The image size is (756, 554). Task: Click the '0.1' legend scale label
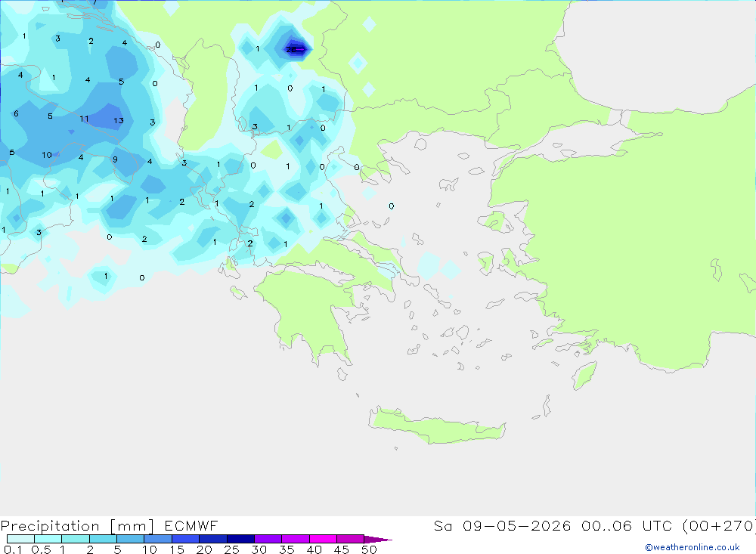[x=13, y=549]
